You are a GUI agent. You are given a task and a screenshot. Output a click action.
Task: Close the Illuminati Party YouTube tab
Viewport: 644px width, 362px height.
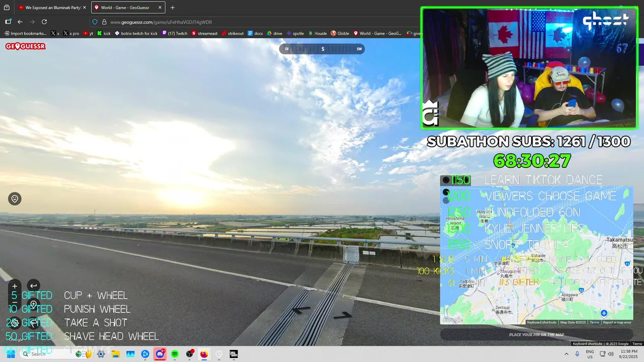85,8
